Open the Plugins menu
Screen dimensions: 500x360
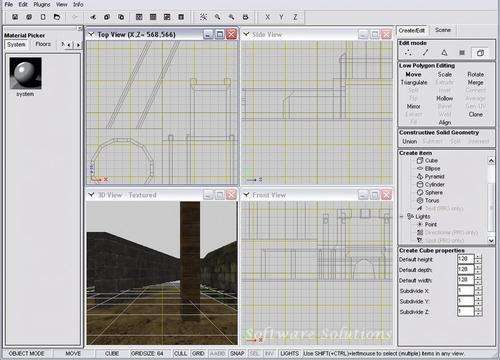42,4
